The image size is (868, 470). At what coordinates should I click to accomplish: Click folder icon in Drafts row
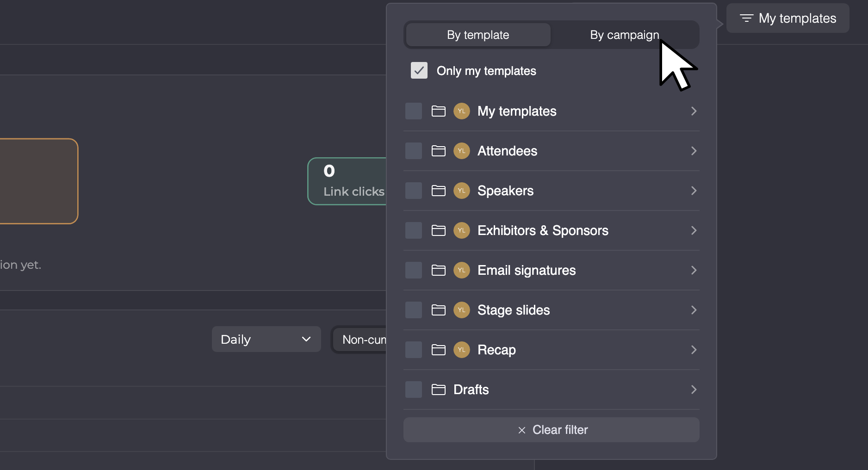coord(439,390)
